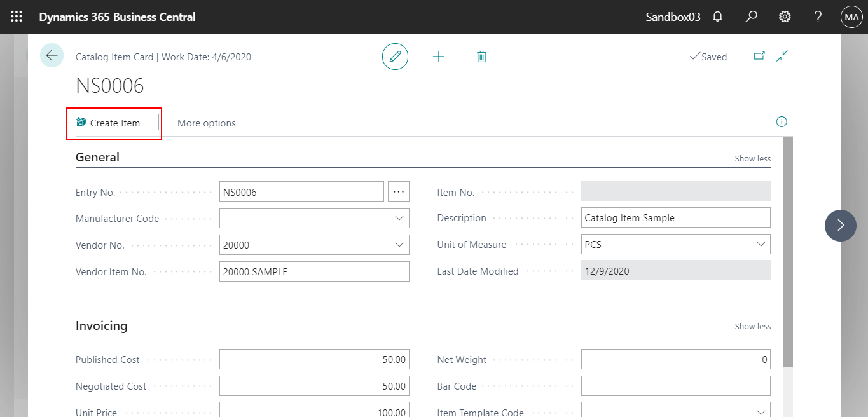The image size is (868, 417).
Task: View page information via the info icon
Action: click(782, 121)
